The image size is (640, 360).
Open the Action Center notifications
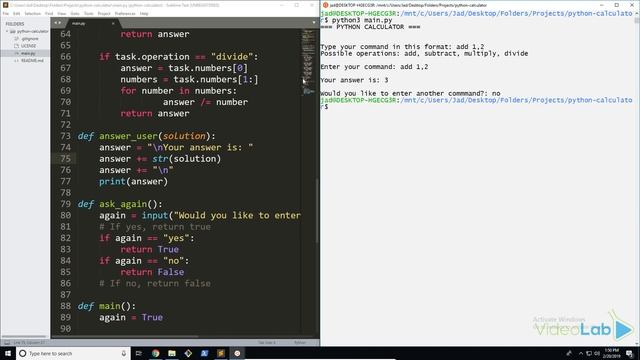[630, 353]
